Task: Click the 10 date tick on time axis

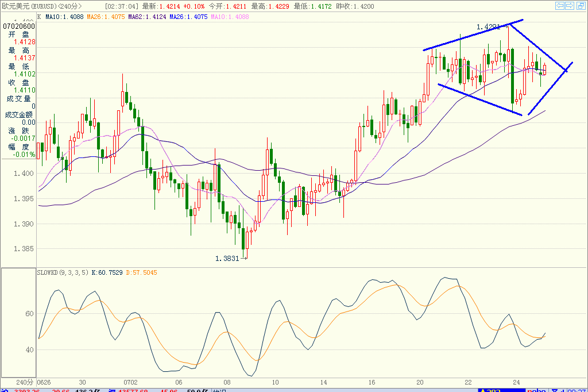Action: click(x=275, y=382)
